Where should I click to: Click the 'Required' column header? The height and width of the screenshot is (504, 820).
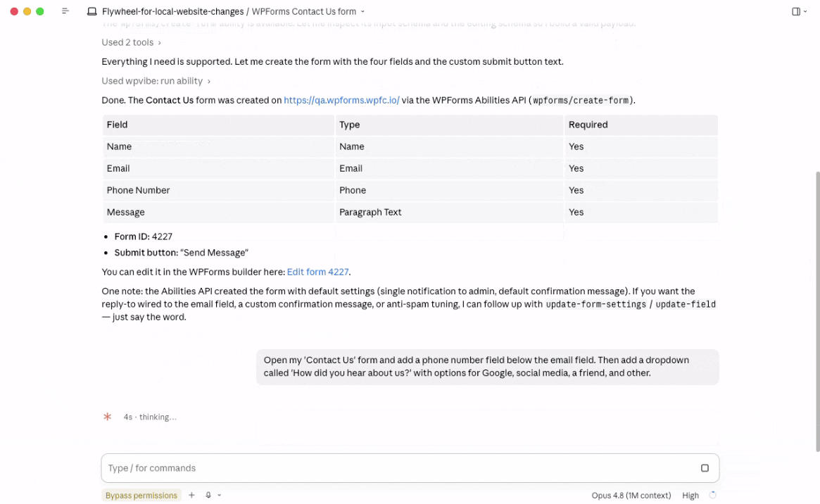pyautogui.click(x=641, y=125)
